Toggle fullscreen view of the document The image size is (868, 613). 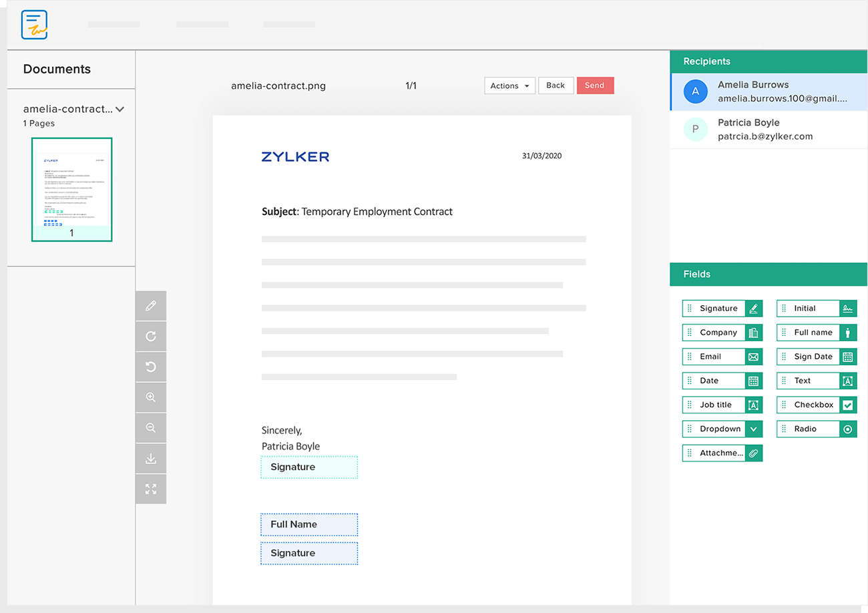151,489
